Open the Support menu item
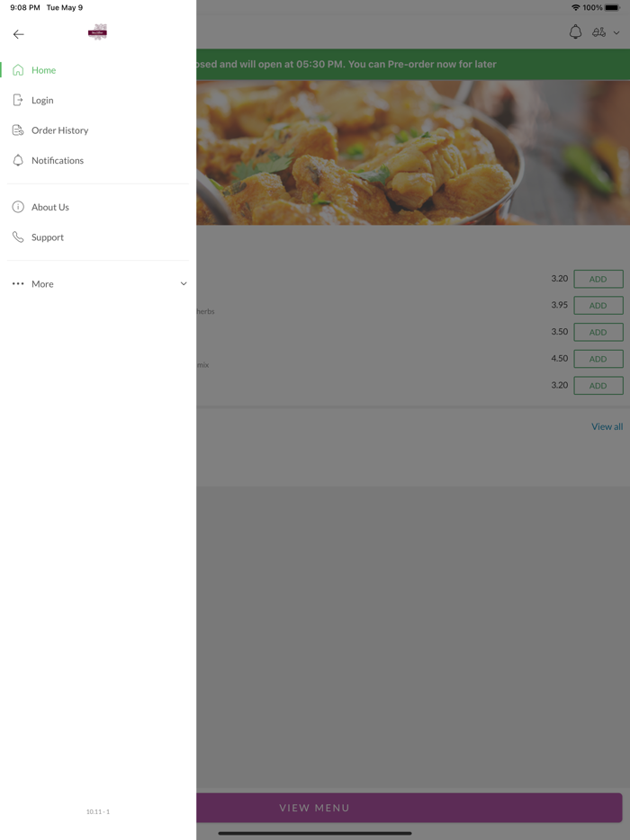Image resolution: width=630 pixels, height=840 pixels. click(x=97, y=237)
